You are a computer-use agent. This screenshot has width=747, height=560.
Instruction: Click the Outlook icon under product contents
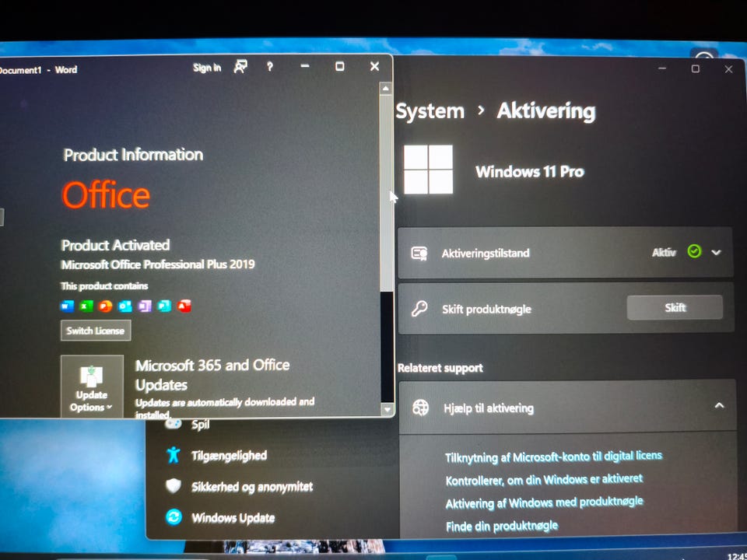(125, 306)
